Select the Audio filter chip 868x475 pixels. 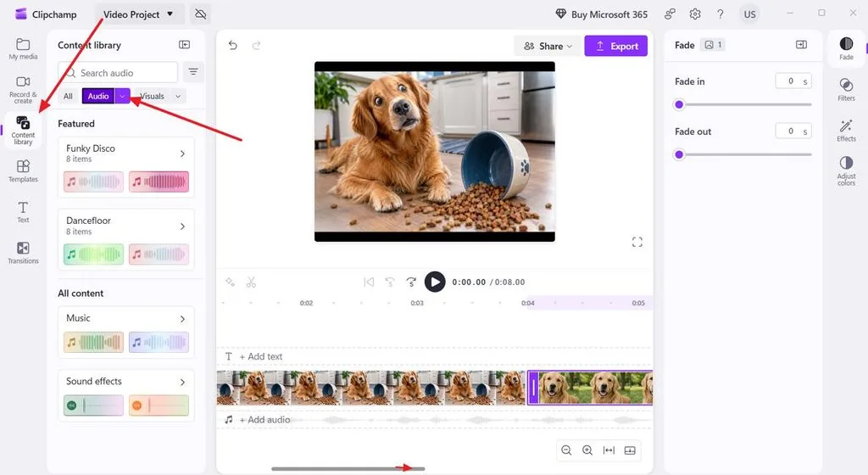(x=98, y=96)
